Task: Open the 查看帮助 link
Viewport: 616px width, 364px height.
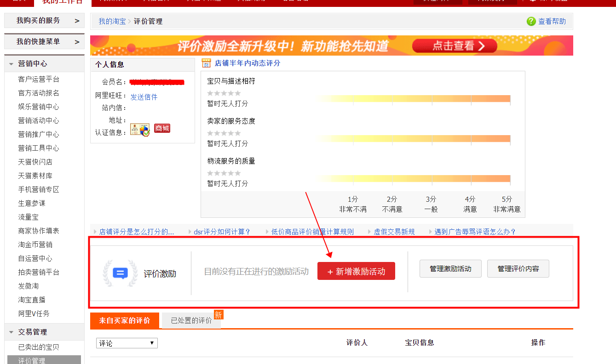Action: (552, 22)
